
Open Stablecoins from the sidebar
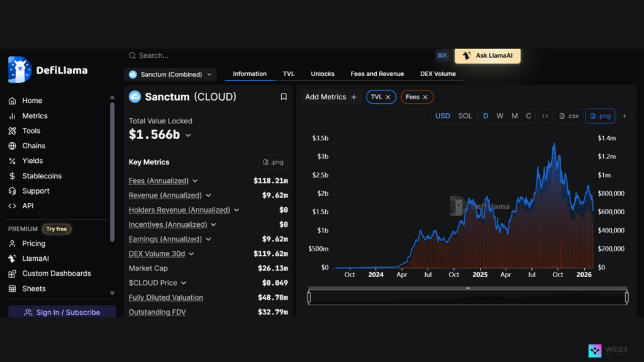[x=42, y=176]
